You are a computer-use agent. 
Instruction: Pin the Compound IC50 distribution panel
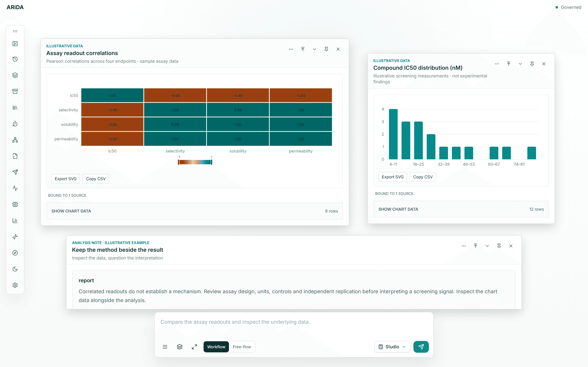(532, 64)
